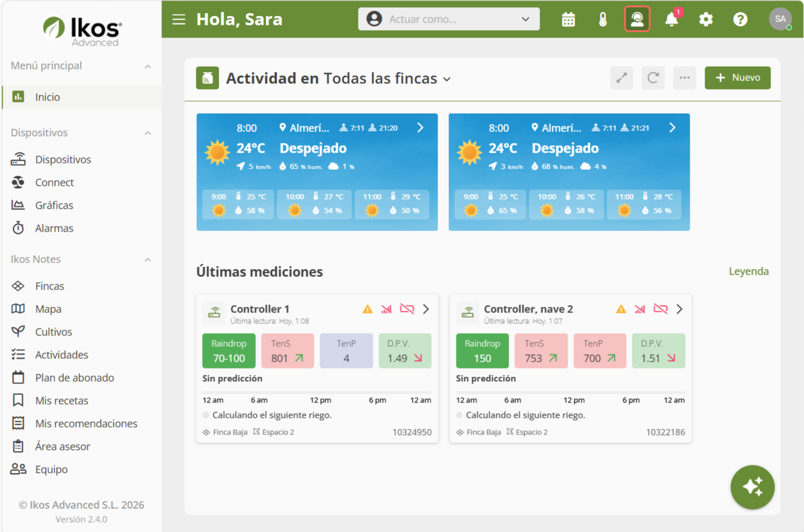Click Controller 1 Raindrop 70-100 tile
Image resolution: width=804 pixels, height=532 pixels.
[229, 351]
